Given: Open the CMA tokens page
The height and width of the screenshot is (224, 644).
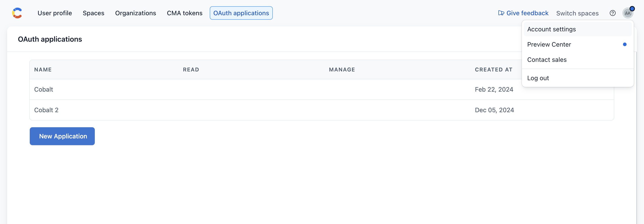Looking at the screenshot, I should click(x=184, y=13).
